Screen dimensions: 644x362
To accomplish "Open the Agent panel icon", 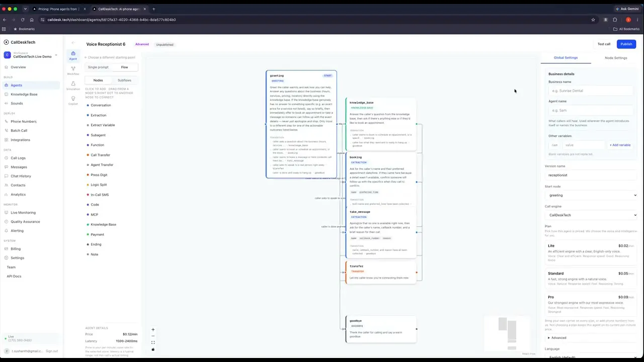I will 73,55.
